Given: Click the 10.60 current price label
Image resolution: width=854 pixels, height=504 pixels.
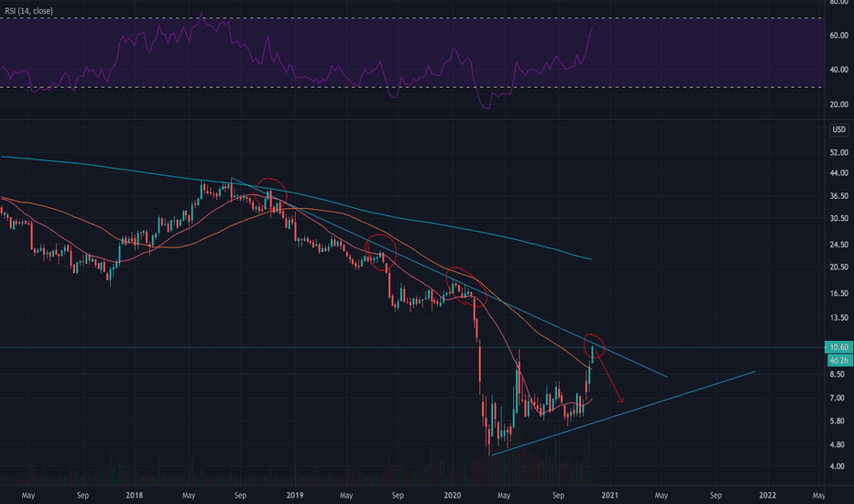Looking at the screenshot, I should coord(838,347).
